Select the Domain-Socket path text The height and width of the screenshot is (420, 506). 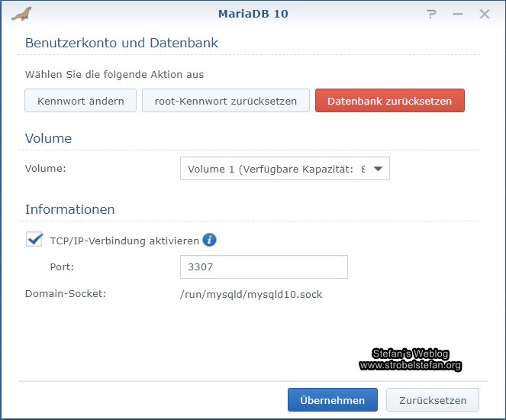tap(251, 295)
